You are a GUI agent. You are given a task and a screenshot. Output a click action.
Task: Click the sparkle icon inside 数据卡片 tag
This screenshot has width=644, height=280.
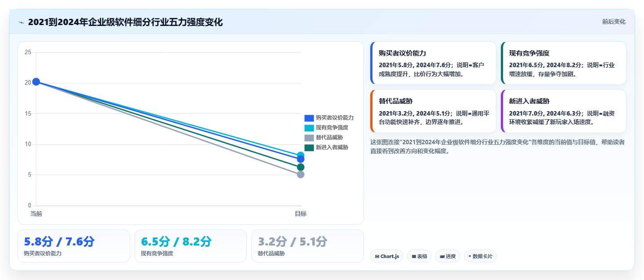pos(470,256)
